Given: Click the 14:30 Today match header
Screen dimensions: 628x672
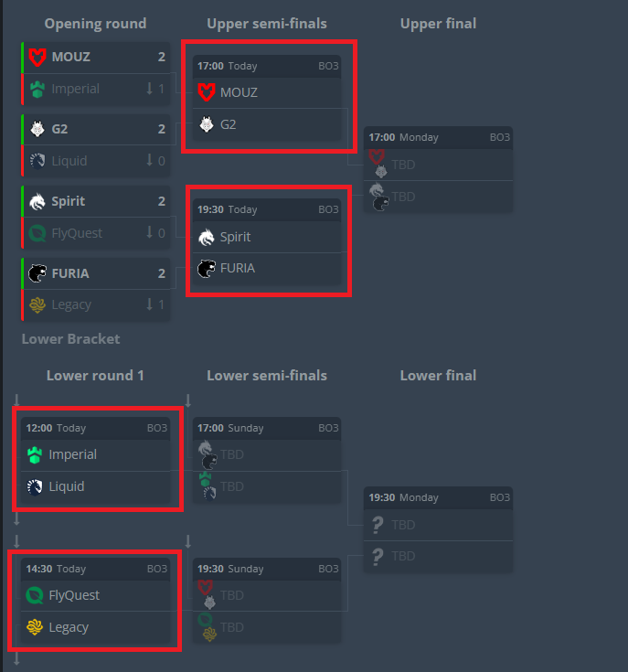Looking at the screenshot, I should tap(96, 569).
